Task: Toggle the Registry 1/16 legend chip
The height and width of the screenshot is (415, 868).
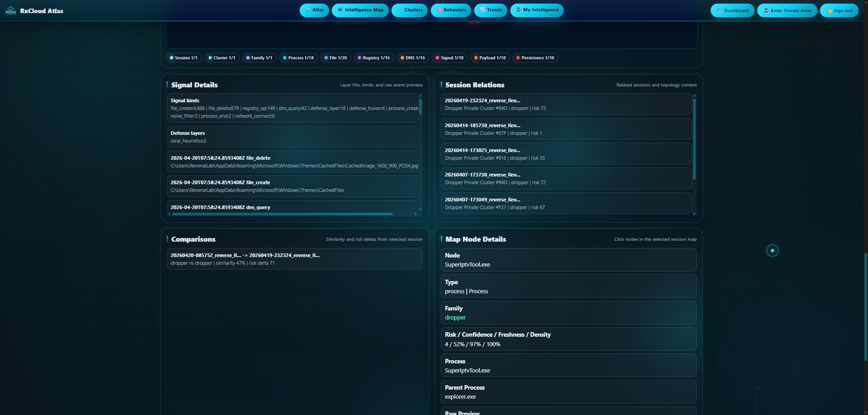Action: [x=373, y=58]
